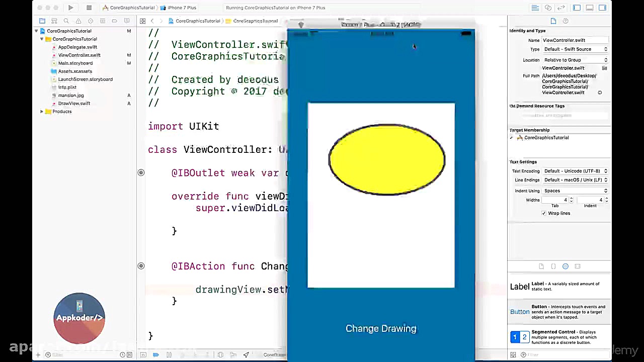Open LaunchScreen.storyboard file
Screen dimensions: 644x362
pos(86,79)
